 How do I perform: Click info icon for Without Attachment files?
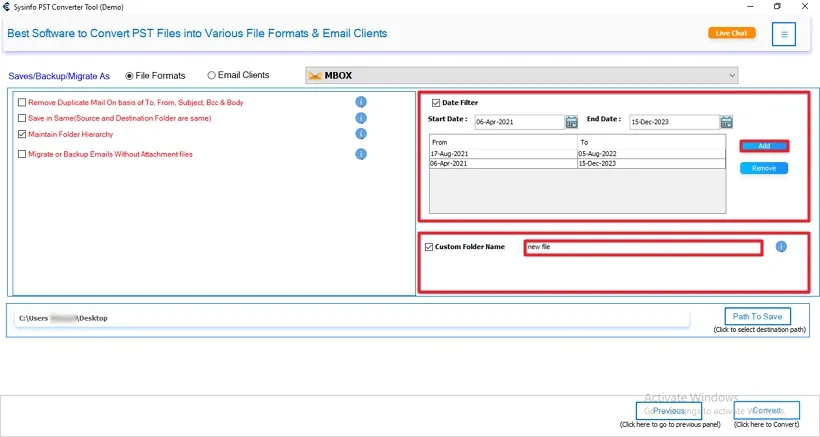tap(361, 154)
